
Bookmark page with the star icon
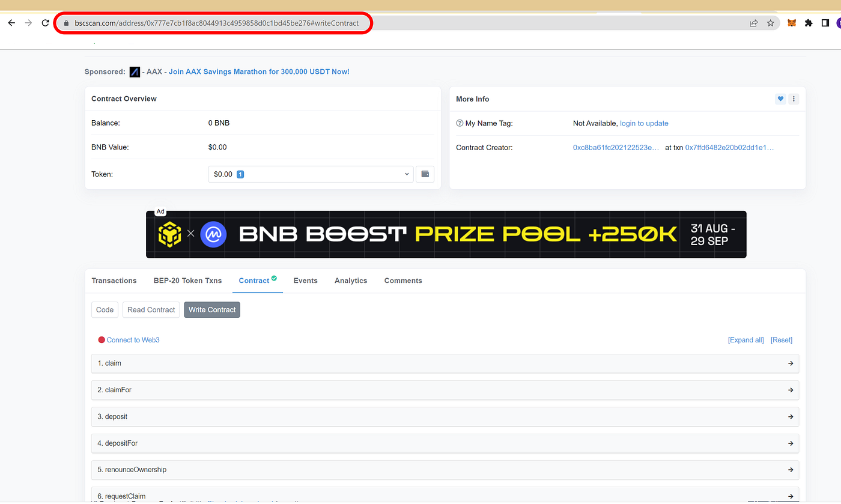[x=771, y=23]
